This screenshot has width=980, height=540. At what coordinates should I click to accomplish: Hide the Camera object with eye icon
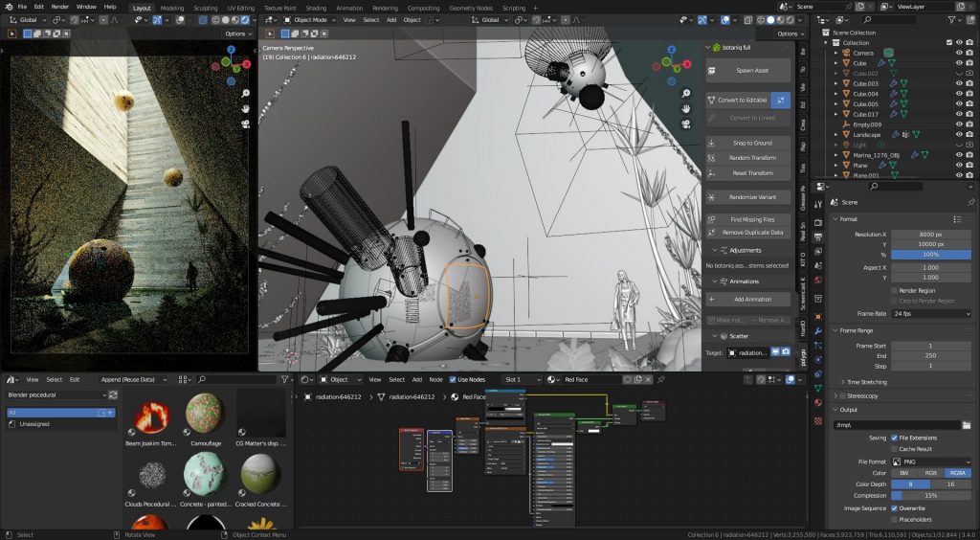click(959, 53)
